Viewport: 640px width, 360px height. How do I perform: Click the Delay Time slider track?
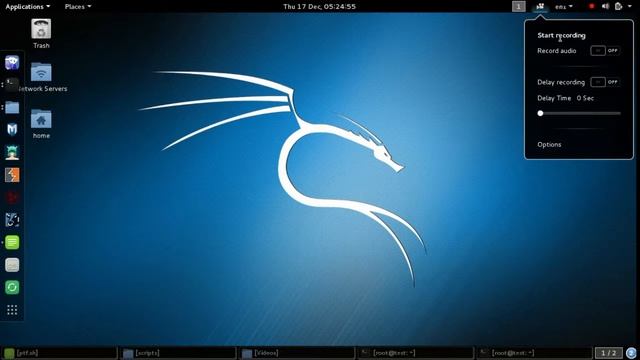580,113
